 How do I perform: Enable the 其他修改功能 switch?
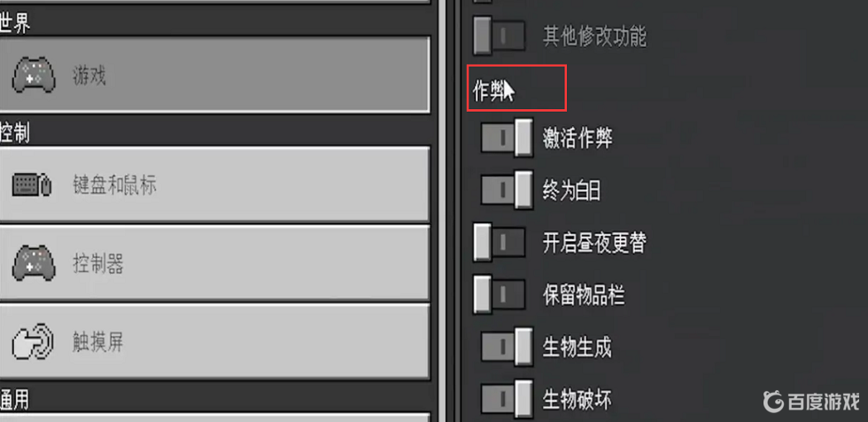[499, 36]
